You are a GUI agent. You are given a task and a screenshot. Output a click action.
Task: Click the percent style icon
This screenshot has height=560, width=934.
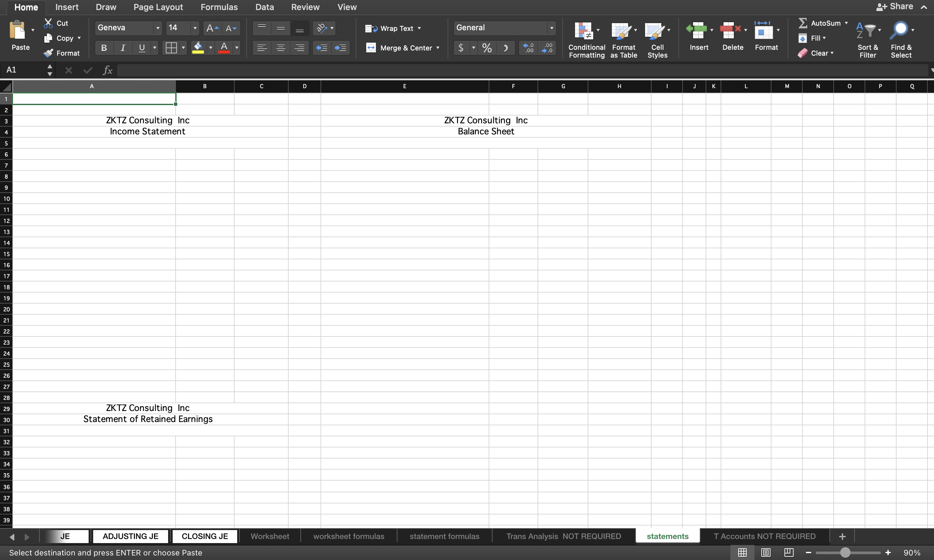tap(487, 48)
